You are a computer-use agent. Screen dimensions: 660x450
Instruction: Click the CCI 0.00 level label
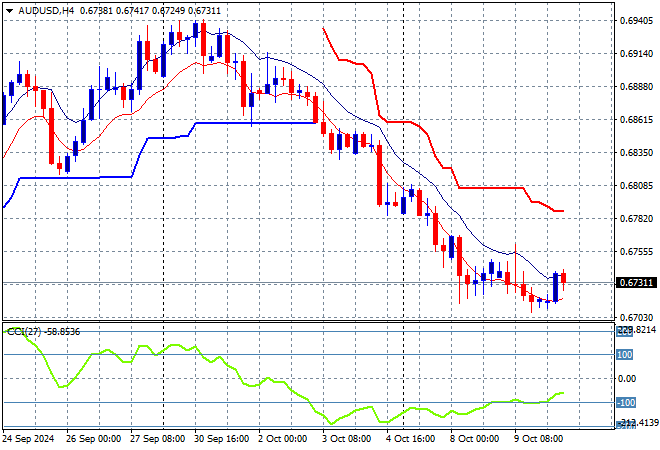[626, 378]
